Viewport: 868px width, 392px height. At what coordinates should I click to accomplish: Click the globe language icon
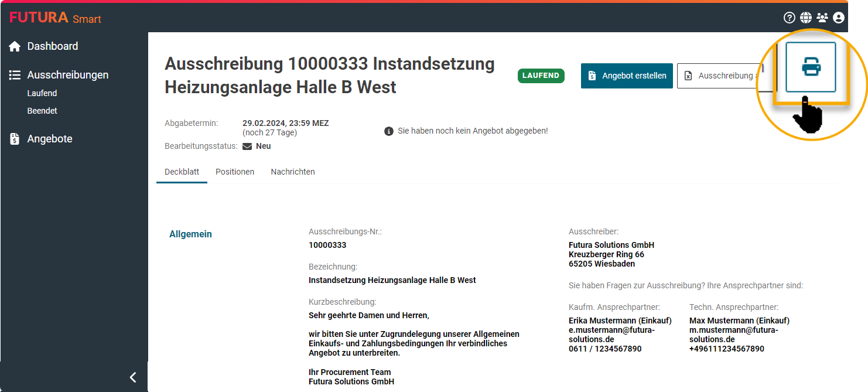[806, 18]
